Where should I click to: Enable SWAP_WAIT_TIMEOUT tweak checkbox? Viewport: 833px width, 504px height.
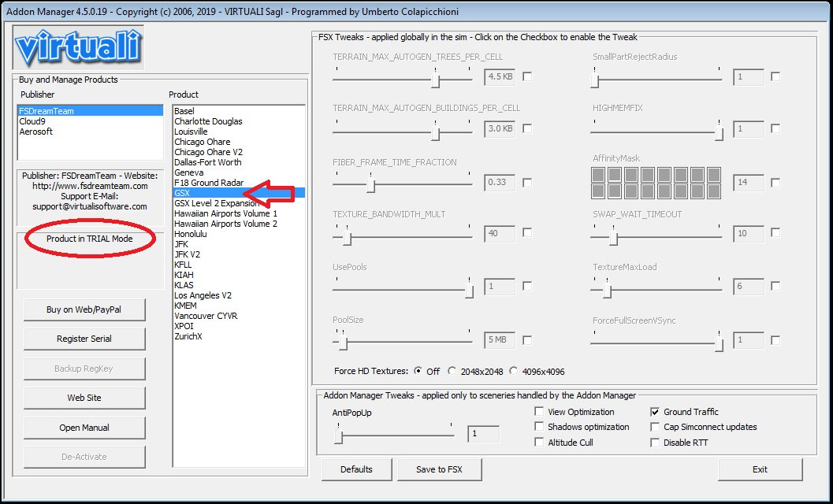(775, 232)
